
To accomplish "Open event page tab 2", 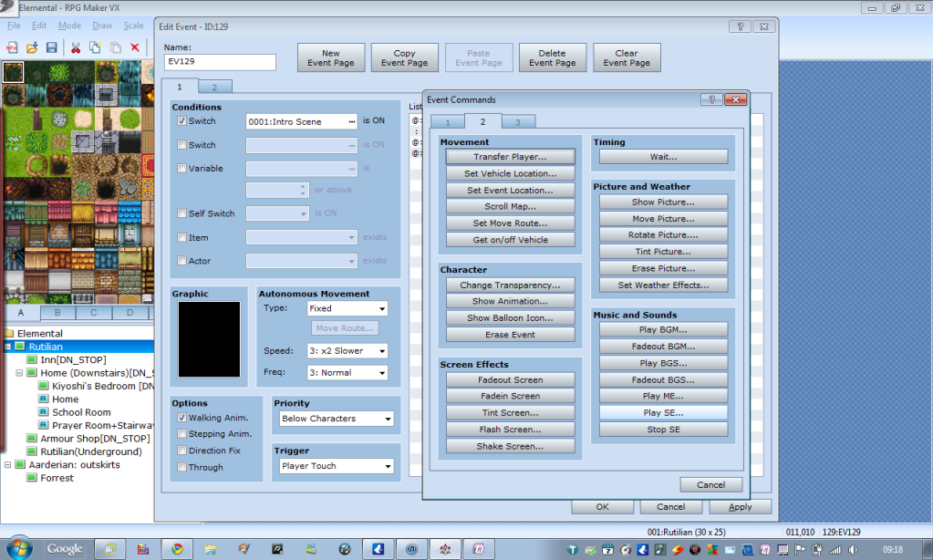I will pyautogui.click(x=214, y=87).
